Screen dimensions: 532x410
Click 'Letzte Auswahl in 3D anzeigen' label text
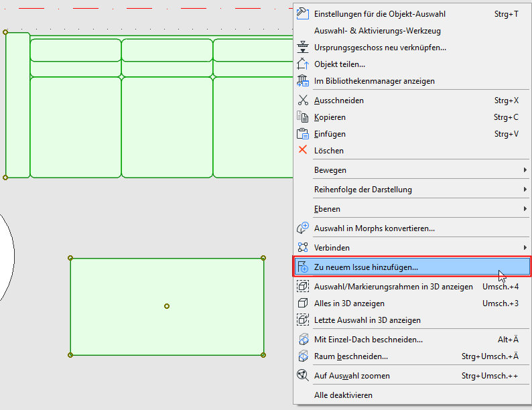pos(367,320)
